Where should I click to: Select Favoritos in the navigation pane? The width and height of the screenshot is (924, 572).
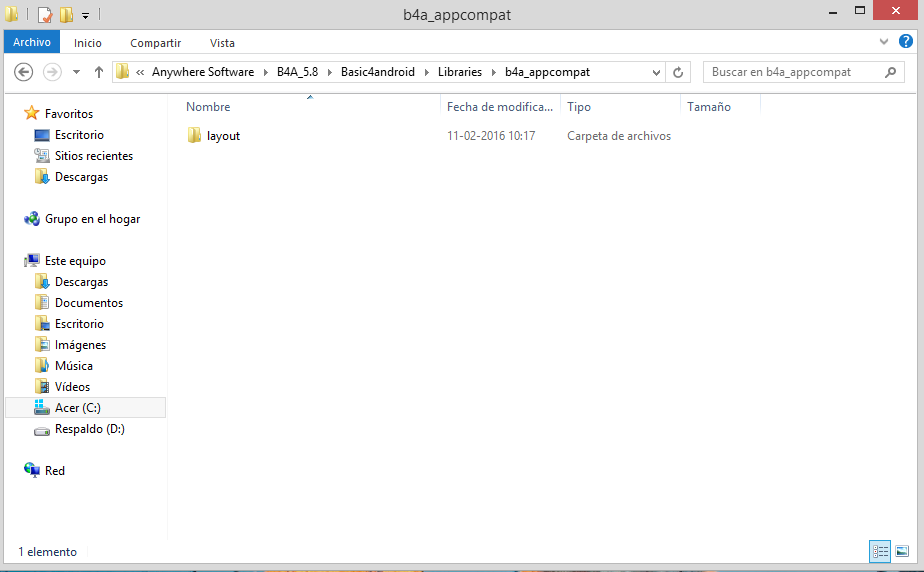69,114
